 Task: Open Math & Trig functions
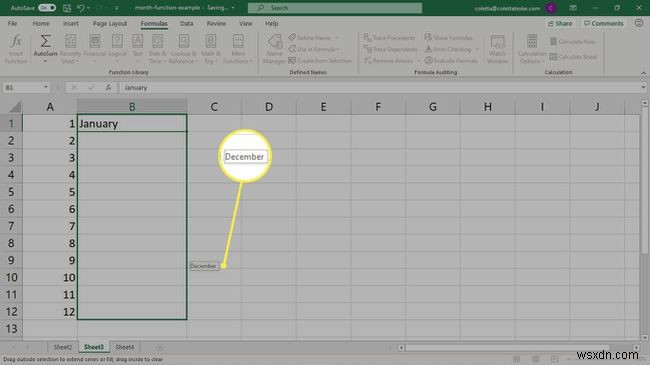pyautogui.click(x=211, y=49)
